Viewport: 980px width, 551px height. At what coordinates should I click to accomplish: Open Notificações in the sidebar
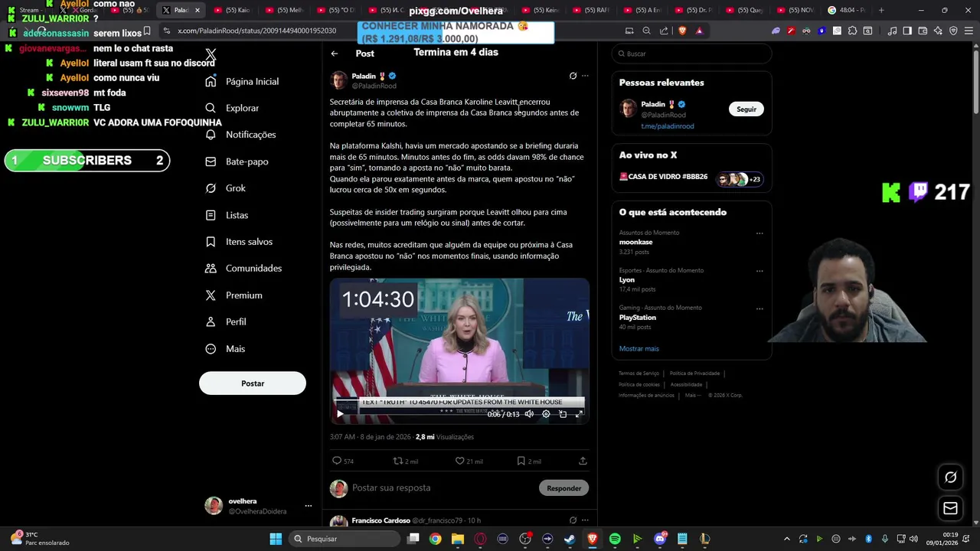pos(240,135)
